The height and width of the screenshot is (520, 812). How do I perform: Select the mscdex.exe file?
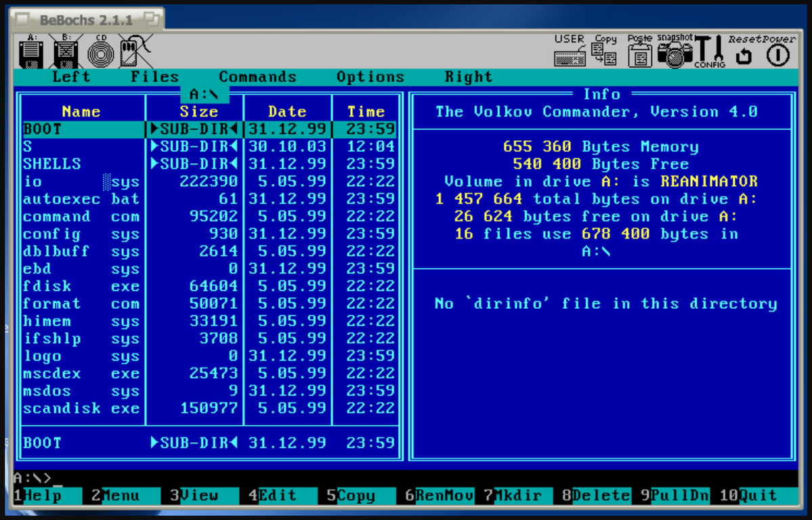(210, 374)
